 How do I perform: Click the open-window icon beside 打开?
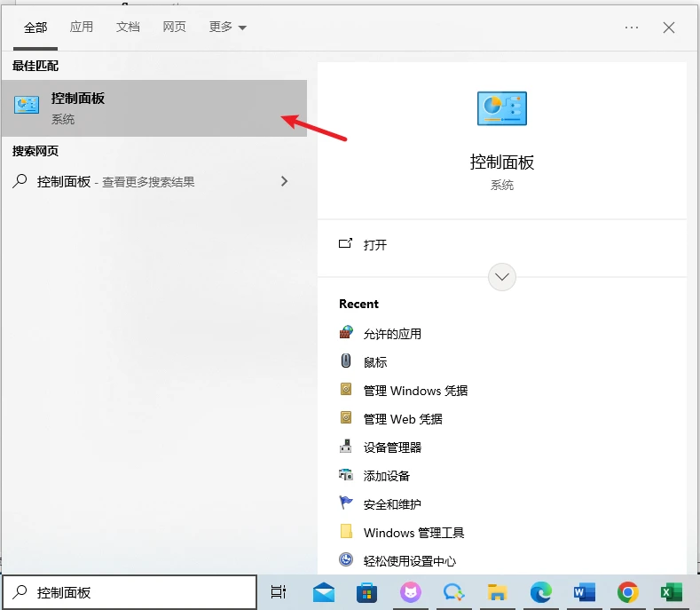(345, 243)
